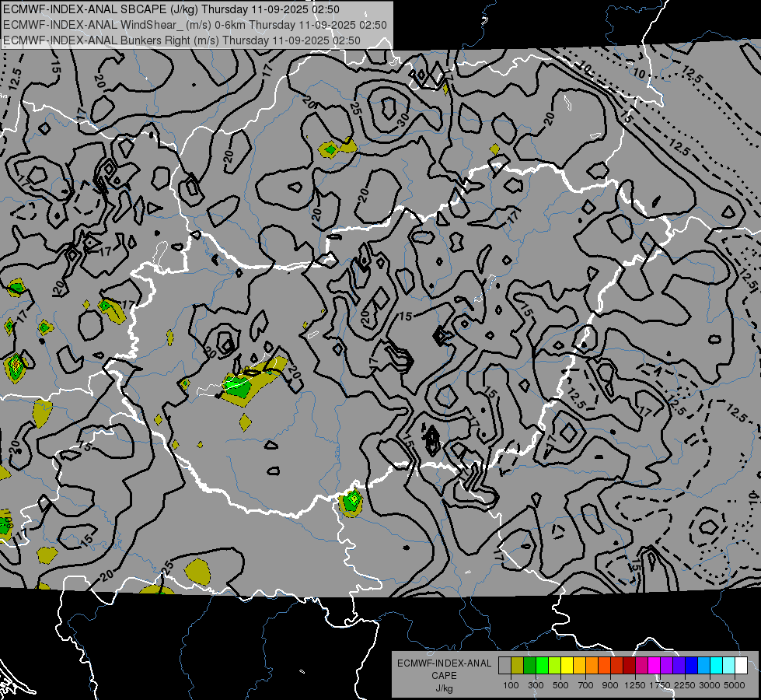Click the 5000 legend tick label
This screenshot has height=700, width=761.
pyautogui.click(x=735, y=685)
